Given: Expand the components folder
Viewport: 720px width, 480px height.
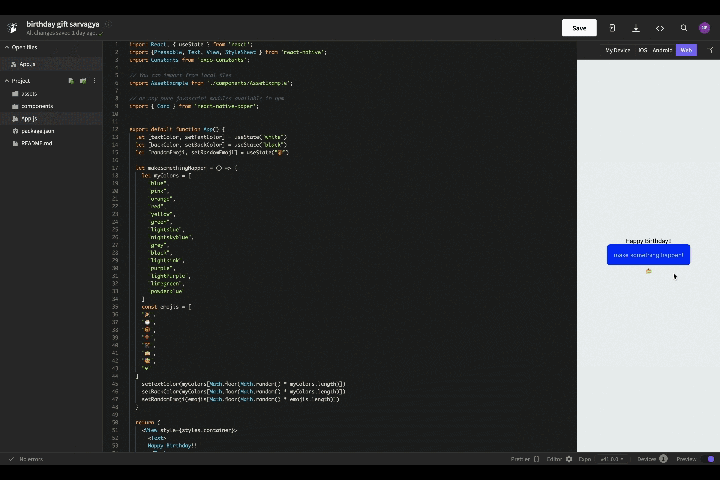Looking at the screenshot, I should tap(37, 106).
